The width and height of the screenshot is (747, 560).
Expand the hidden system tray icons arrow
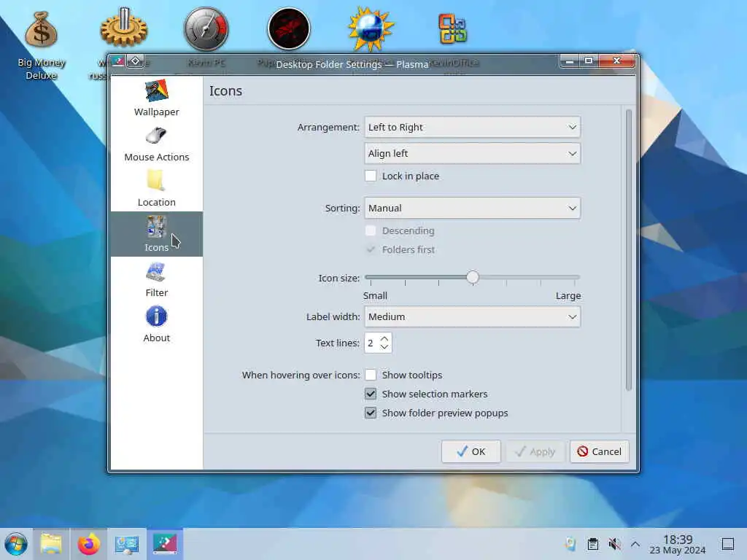635,544
